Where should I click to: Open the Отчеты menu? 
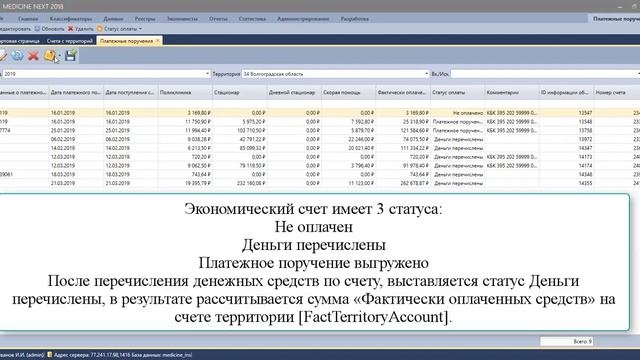point(218,19)
